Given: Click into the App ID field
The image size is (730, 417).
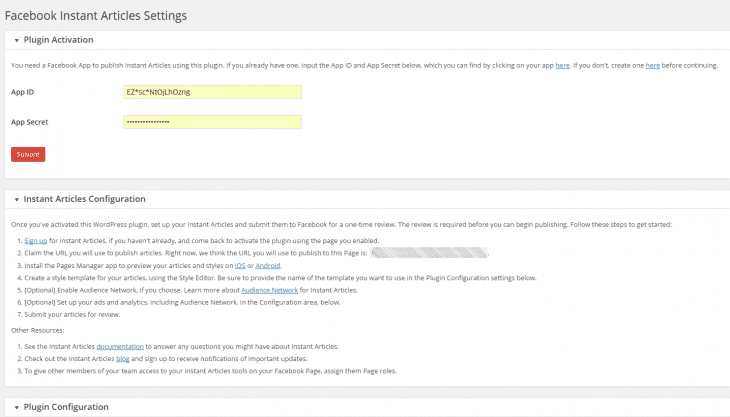Looking at the screenshot, I should 212,92.
